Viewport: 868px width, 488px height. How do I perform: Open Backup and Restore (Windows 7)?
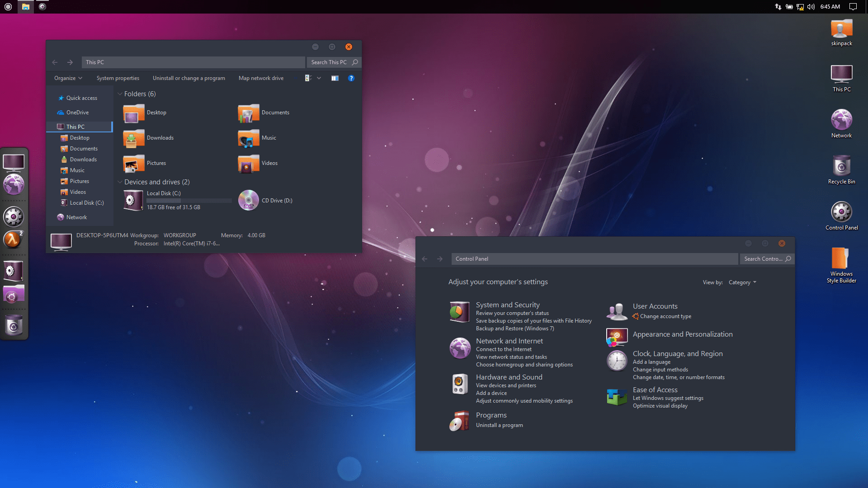(515, 328)
